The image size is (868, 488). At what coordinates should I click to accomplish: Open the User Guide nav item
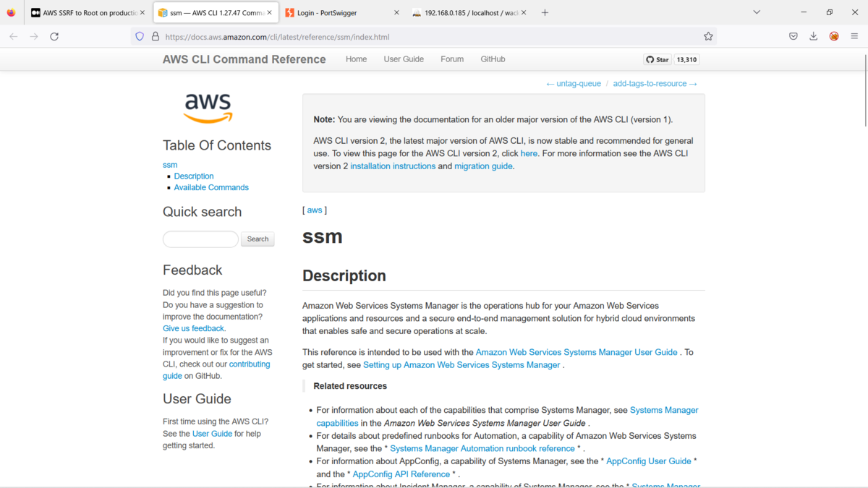404,59
